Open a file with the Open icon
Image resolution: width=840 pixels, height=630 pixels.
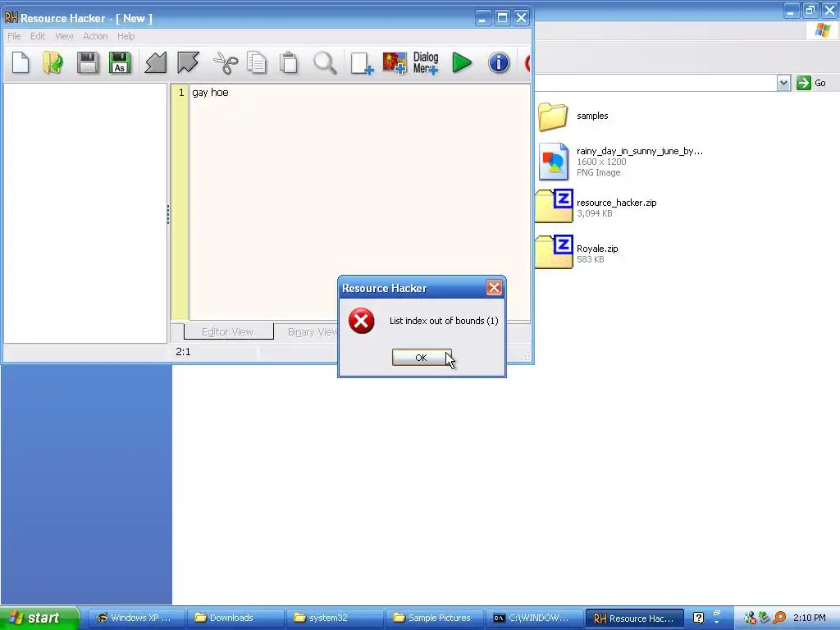[53, 62]
